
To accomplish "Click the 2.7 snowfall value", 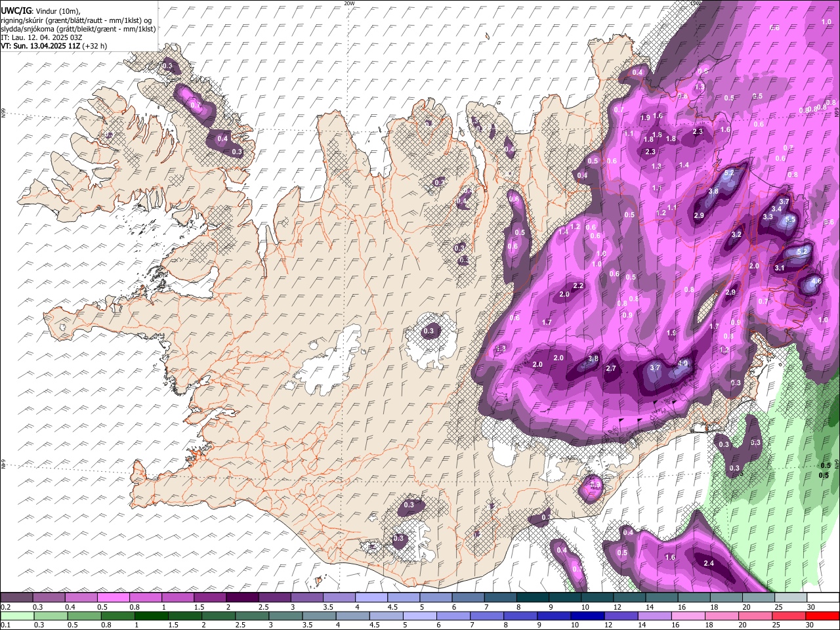I will pyautogui.click(x=611, y=369).
